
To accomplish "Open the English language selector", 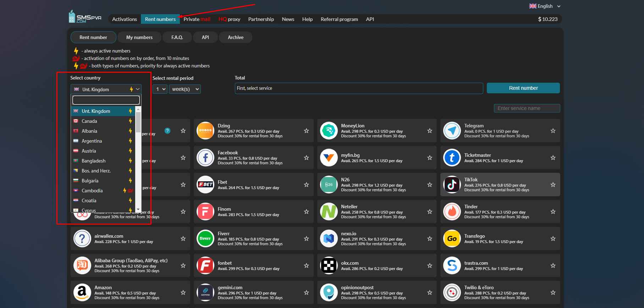I will 545,6.
